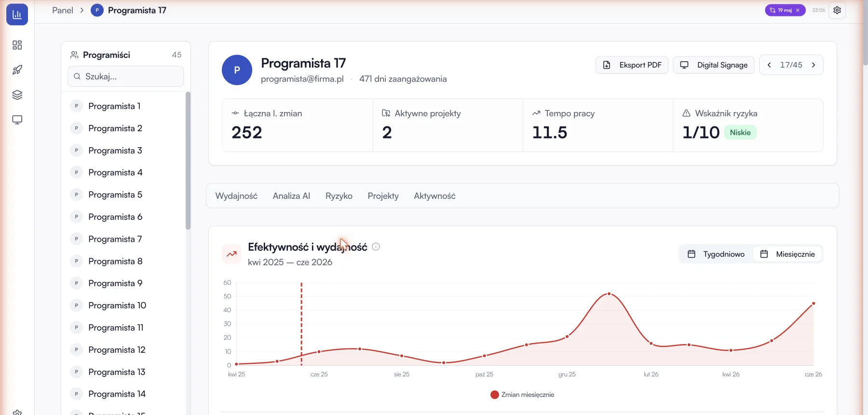
Task: Open the monitor display icon in sidebar
Action: tap(17, 120)
